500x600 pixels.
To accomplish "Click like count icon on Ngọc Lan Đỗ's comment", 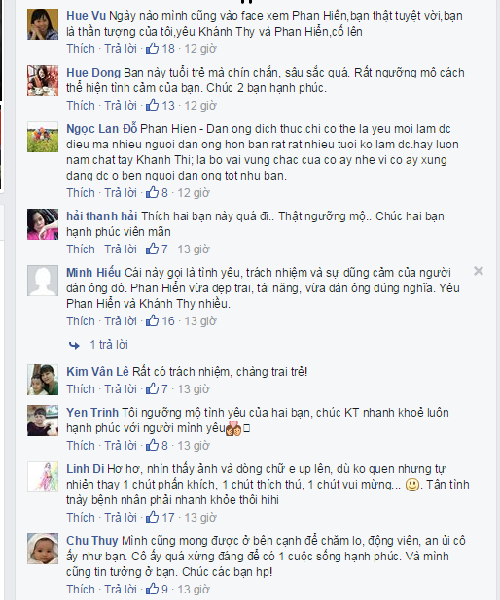I will (152, 192).
